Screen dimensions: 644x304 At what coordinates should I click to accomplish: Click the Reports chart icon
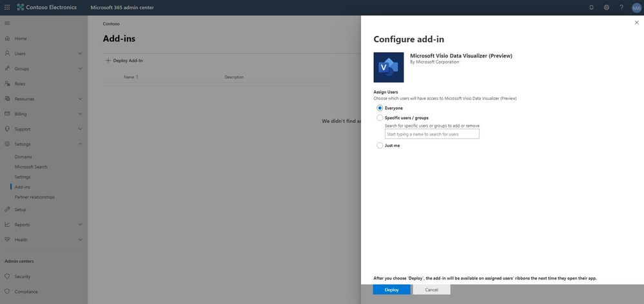coord(7,224)
